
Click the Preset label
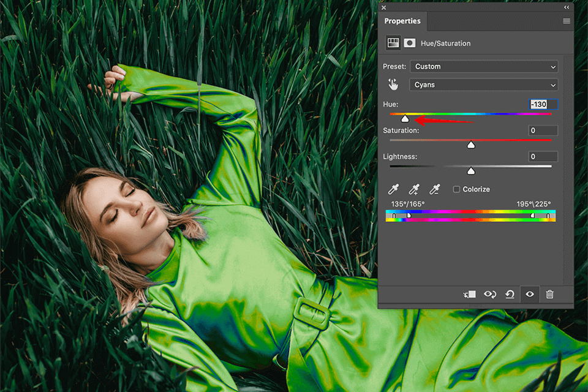point(394,66)
